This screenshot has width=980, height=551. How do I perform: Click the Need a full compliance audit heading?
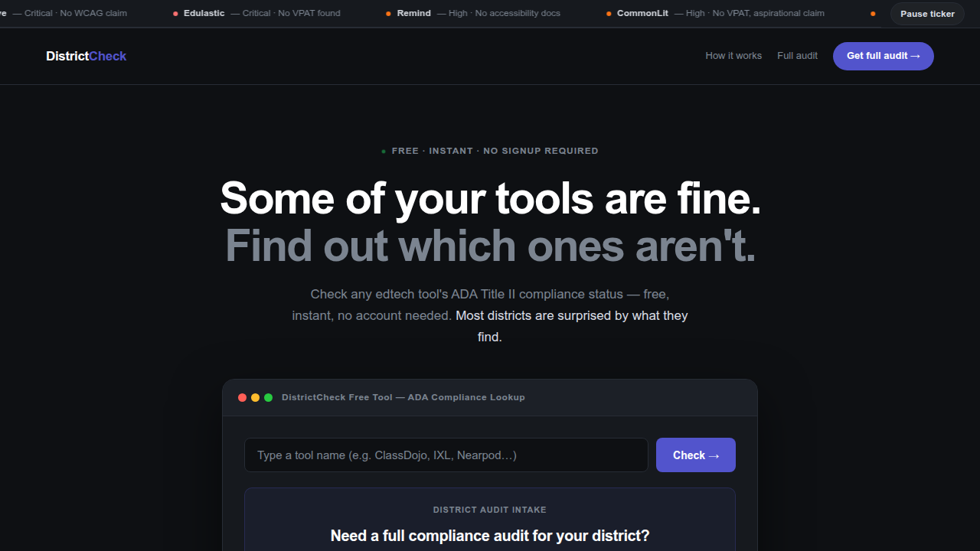[x=490, y=536]
